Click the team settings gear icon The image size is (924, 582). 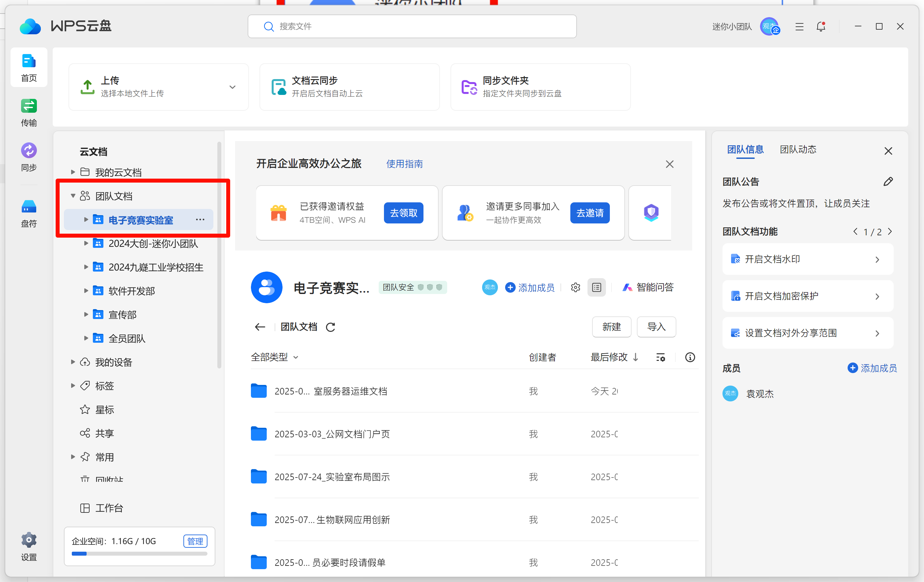click(x=575, y=288)
